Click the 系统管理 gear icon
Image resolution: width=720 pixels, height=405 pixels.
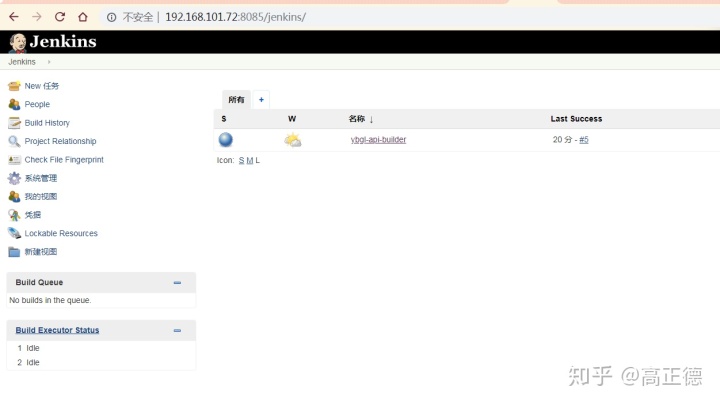click(x=14, y=178)
